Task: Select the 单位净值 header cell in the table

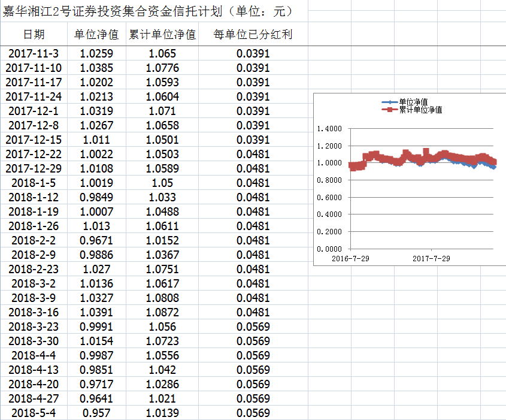Action: coord(96,34)
